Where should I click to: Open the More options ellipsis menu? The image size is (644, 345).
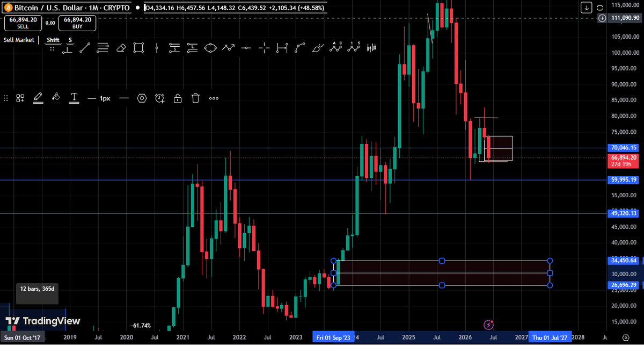coord(214,98)
